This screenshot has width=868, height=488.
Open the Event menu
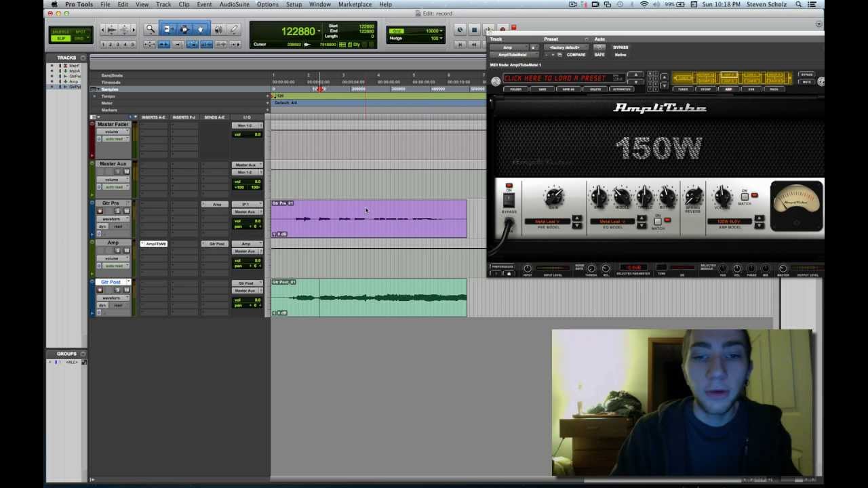(204, 5)
